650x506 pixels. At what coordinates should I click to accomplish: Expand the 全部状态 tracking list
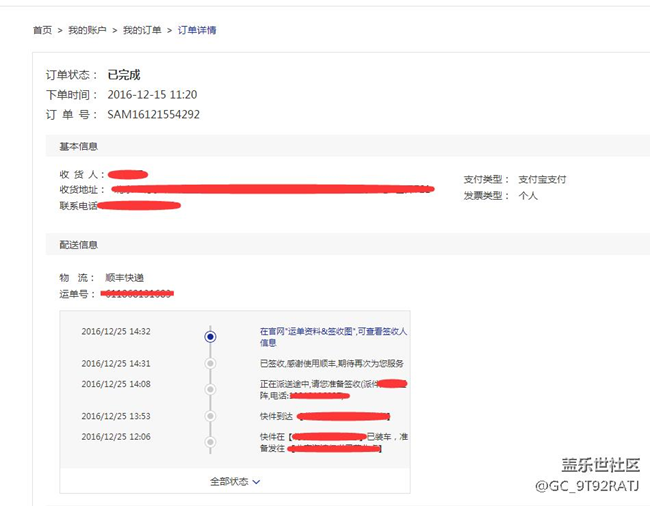tap(235, 482)
